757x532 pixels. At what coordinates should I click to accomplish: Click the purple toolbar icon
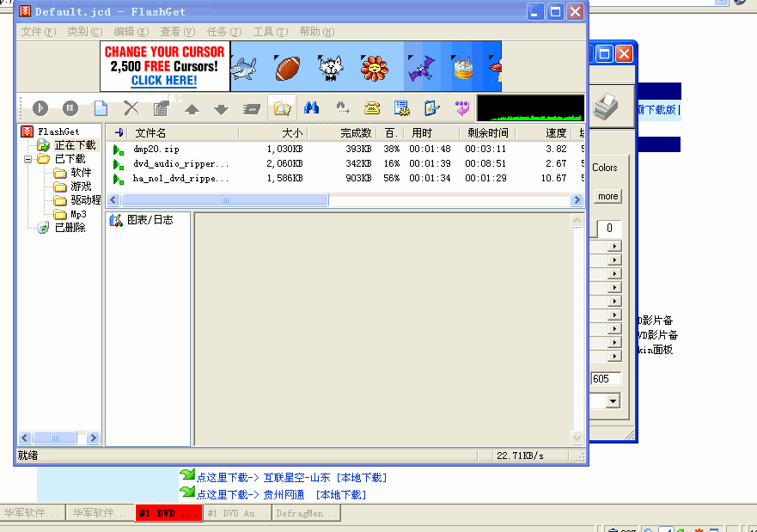tap(462, 108)
